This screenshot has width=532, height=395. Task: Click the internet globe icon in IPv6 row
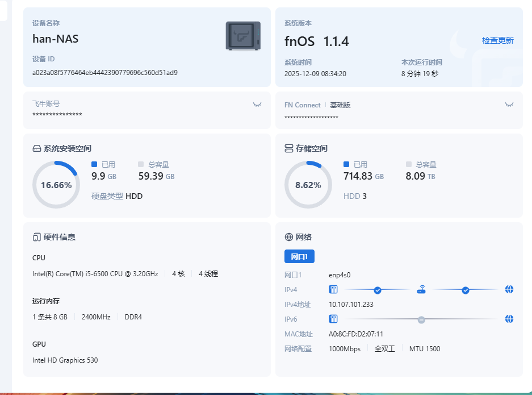pyautogui.click(x=509, y=319)
